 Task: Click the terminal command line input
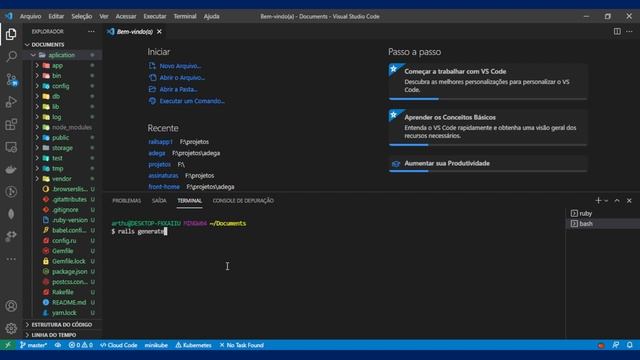point(142,231)
